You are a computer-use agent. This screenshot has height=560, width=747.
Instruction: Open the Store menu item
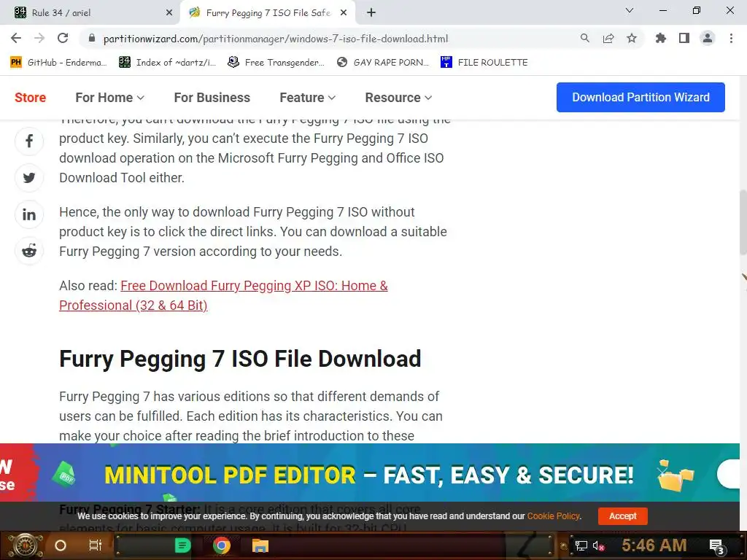[x=30, y=98]
